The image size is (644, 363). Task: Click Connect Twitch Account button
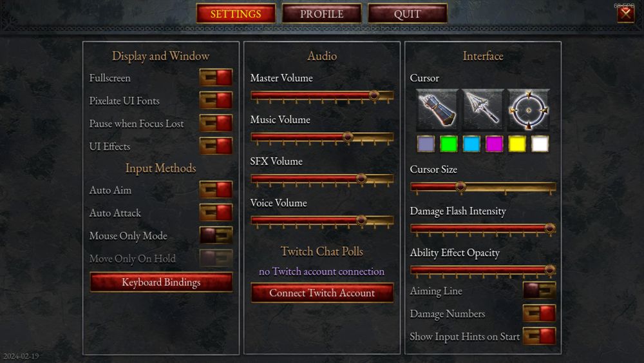click(x=322, y=293)
